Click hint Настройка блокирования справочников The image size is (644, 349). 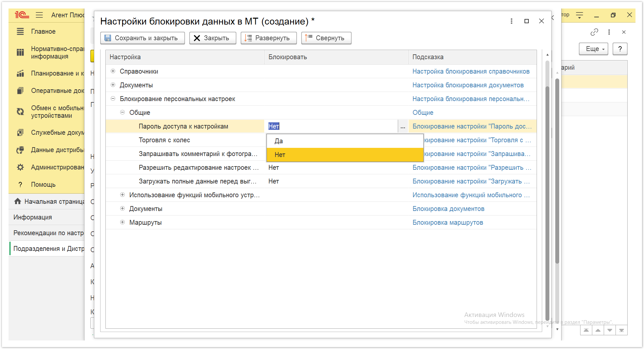[471, 71]
